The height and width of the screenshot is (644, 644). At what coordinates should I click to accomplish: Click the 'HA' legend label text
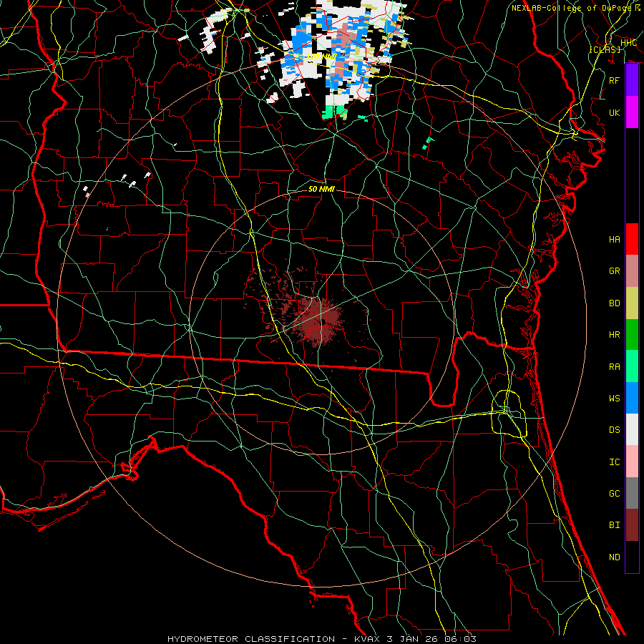tap(615, 239)
